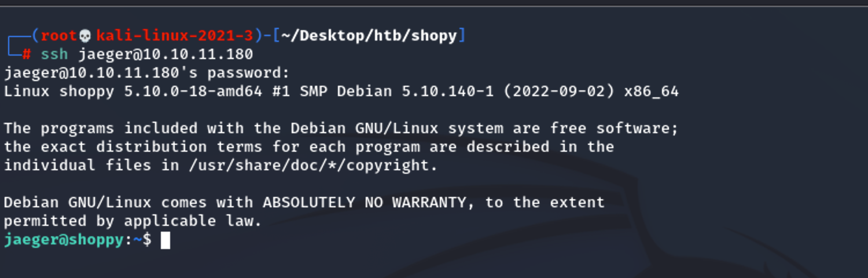Click the "jaeger@10.10.11.180's password:" line

pos(147,73)
